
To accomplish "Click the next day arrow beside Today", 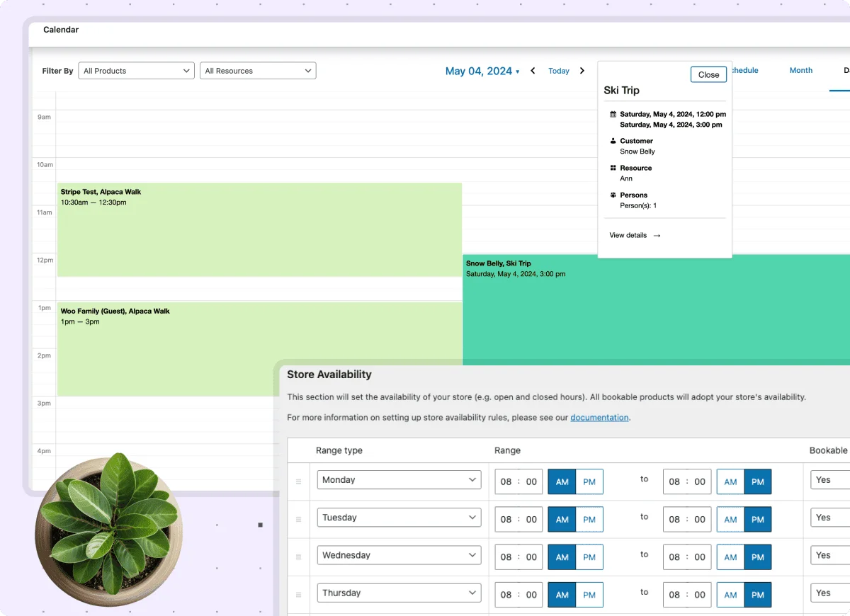I will tap(582, 71).
